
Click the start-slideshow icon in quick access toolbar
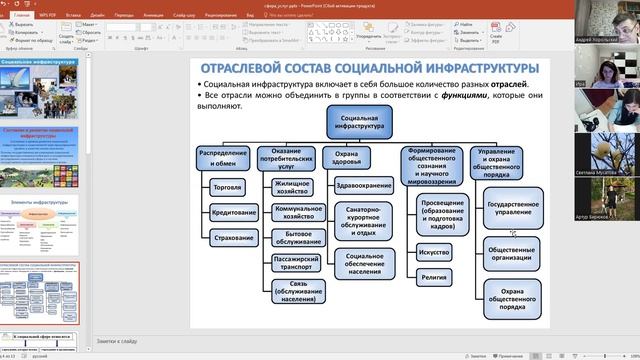(27, 4)
